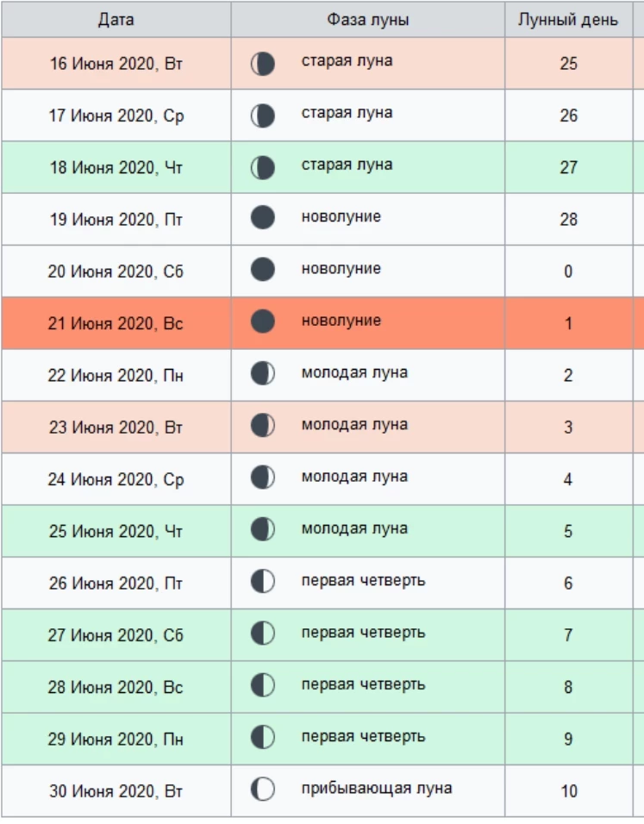Screen dimensions: 644x824
Task: Click lunar day 0 cell
Action: [568, 272]
